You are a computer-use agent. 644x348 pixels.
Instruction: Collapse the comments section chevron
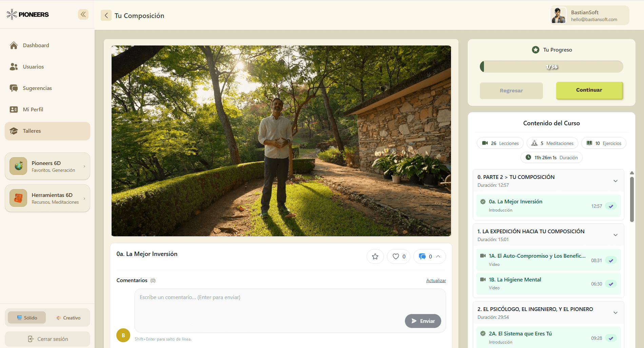click(438, 256)
